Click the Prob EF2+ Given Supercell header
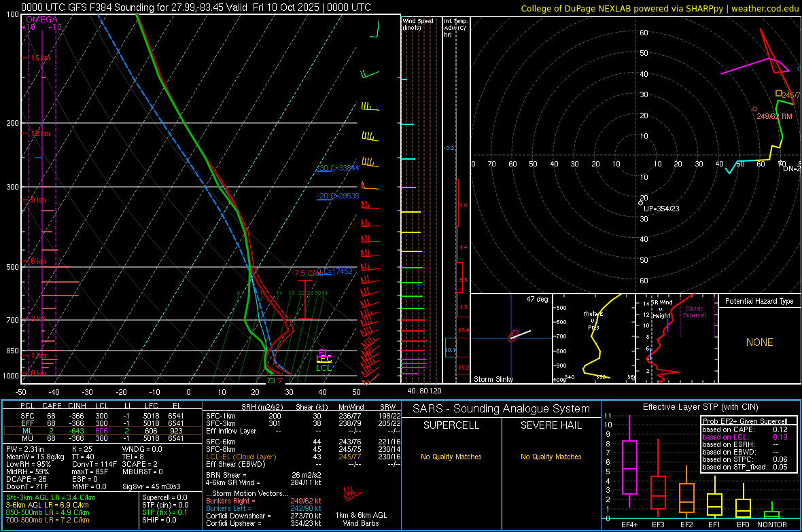 point(745,421)
